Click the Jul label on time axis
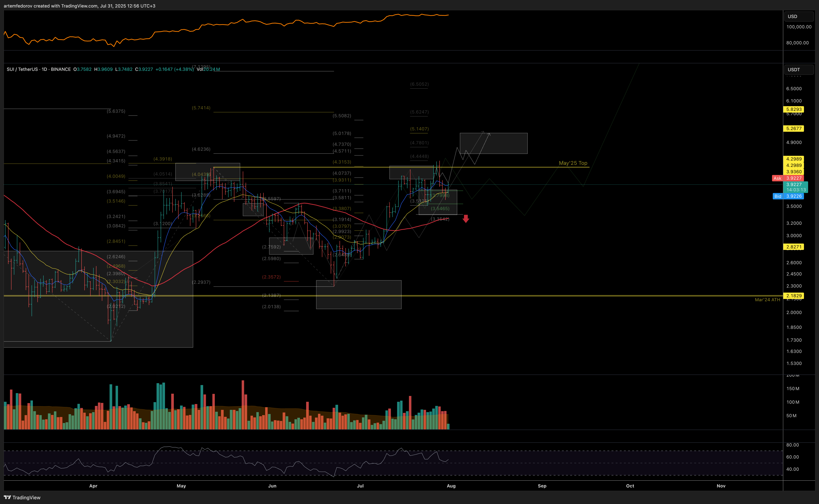Viewport: 819px width, 504px height. coord(360,486)
